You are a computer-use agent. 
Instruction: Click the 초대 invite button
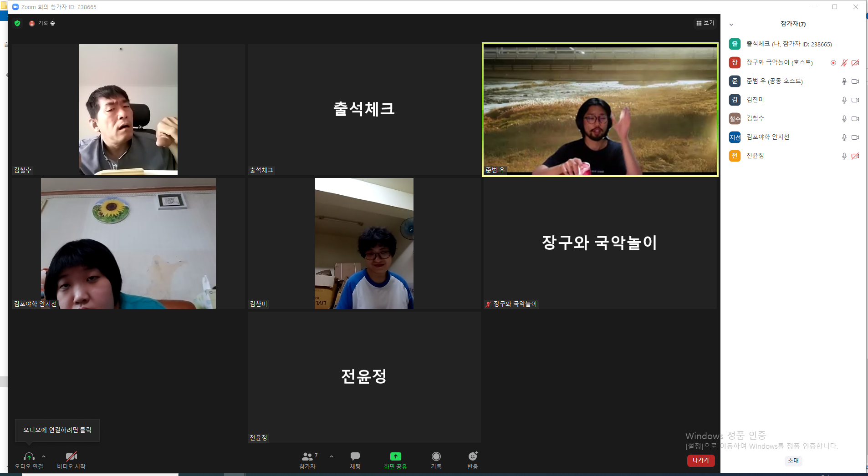coord(793,461)
